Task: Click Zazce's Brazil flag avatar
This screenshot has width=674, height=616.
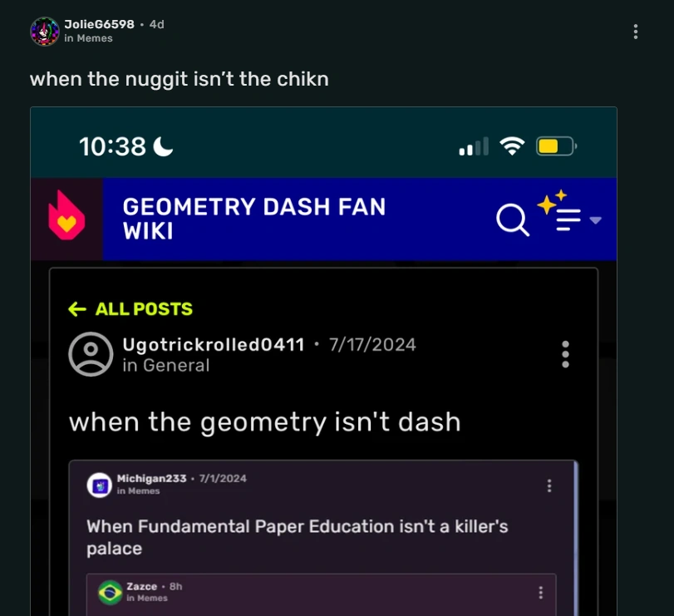Action: coord(110,593)
